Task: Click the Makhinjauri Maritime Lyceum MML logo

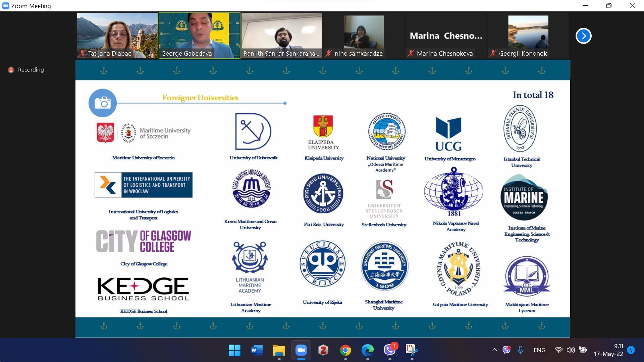Action: [x=527, y=276]
